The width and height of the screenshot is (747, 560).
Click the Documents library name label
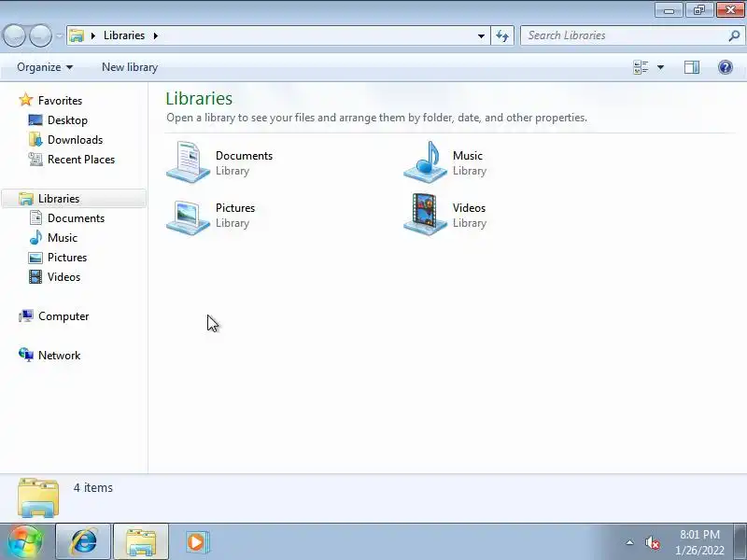244,156
